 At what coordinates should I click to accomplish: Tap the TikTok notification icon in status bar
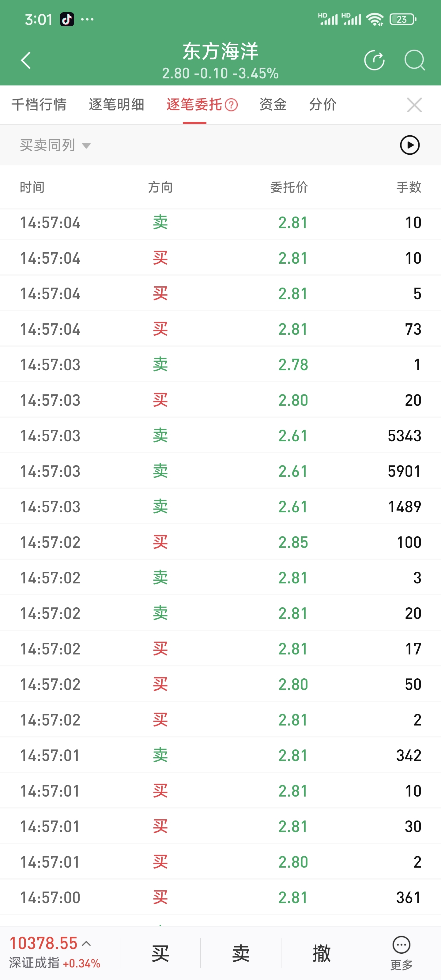pyautogui.click(x=67, y=19)
